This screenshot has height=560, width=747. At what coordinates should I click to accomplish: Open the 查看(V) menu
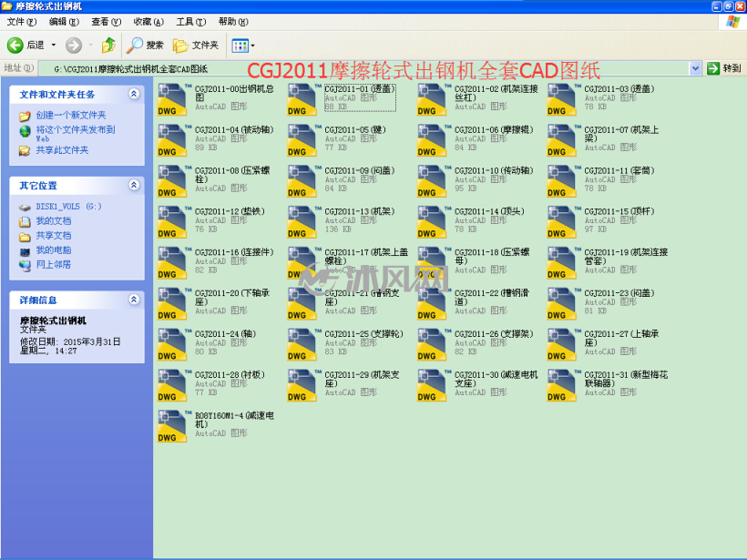point(107,22)
